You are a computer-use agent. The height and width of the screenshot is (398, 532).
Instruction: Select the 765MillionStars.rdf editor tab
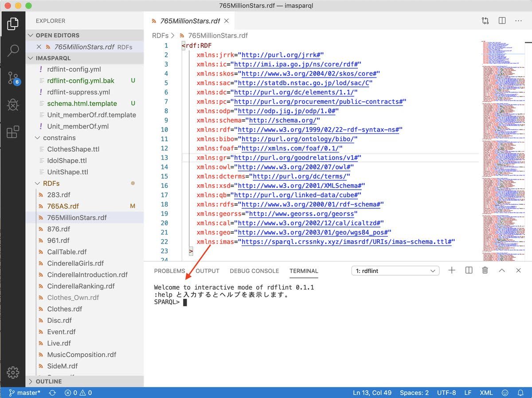pos(190,21)
